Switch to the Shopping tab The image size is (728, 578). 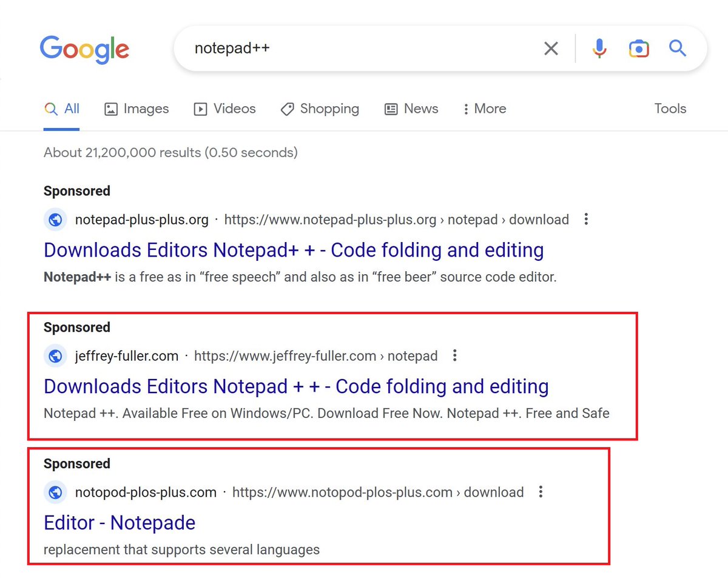[320, 109]
